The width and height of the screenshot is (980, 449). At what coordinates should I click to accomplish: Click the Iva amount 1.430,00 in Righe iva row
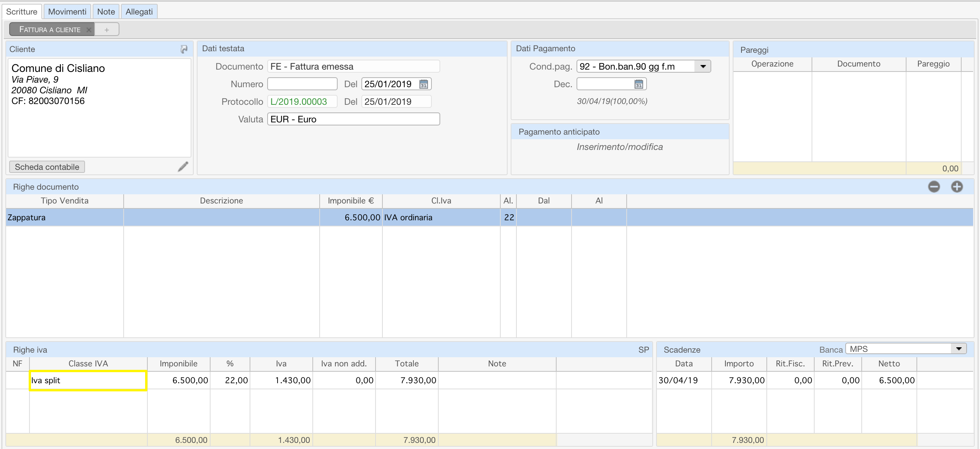click(281, 381)
